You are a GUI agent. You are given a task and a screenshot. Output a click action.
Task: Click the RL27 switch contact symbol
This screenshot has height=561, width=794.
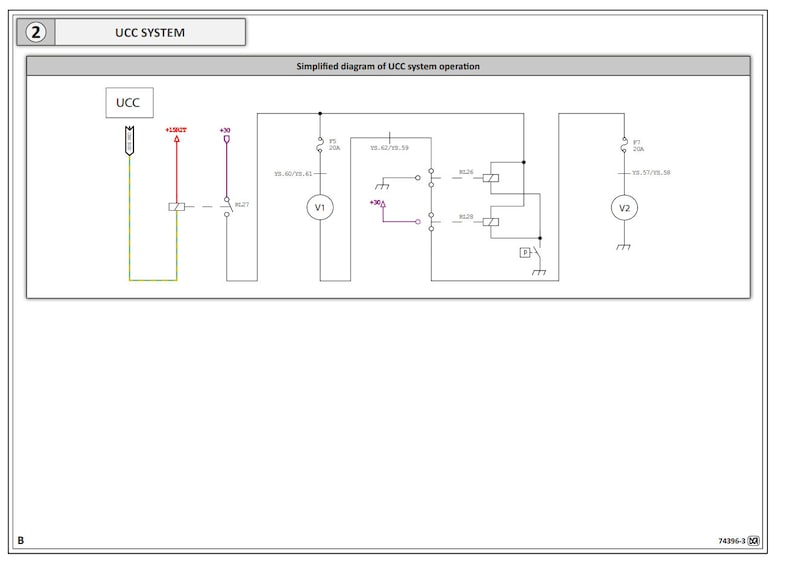[x=227, y=207]
